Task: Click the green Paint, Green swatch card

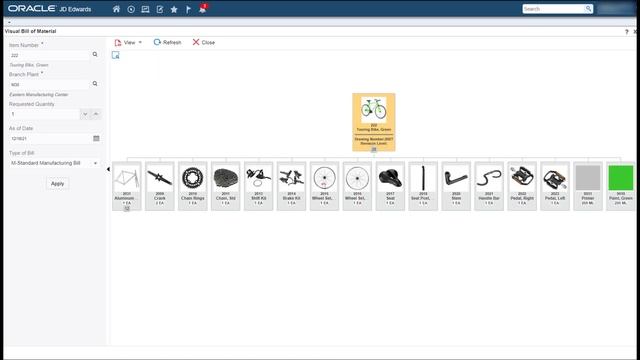Action: click(621, 186)
